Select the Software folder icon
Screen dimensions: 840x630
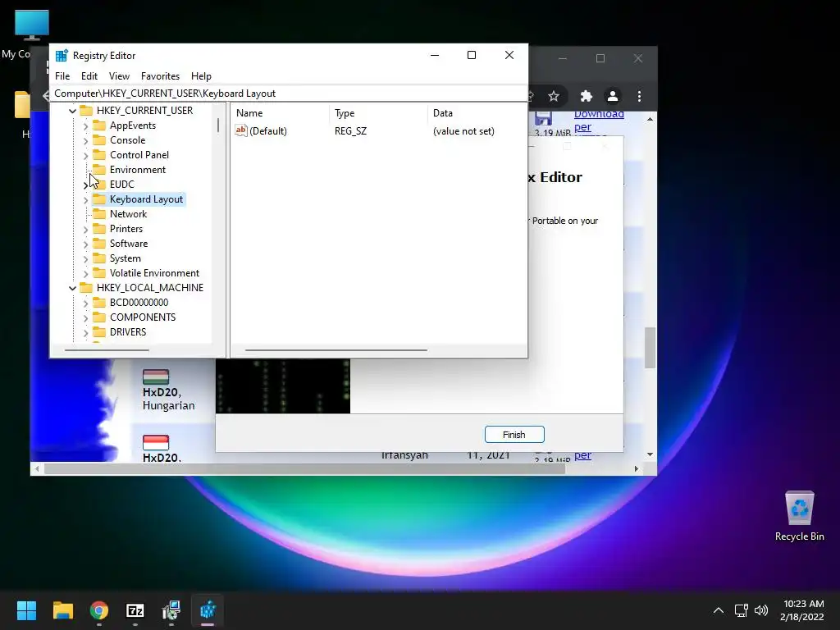coord(99,243)
